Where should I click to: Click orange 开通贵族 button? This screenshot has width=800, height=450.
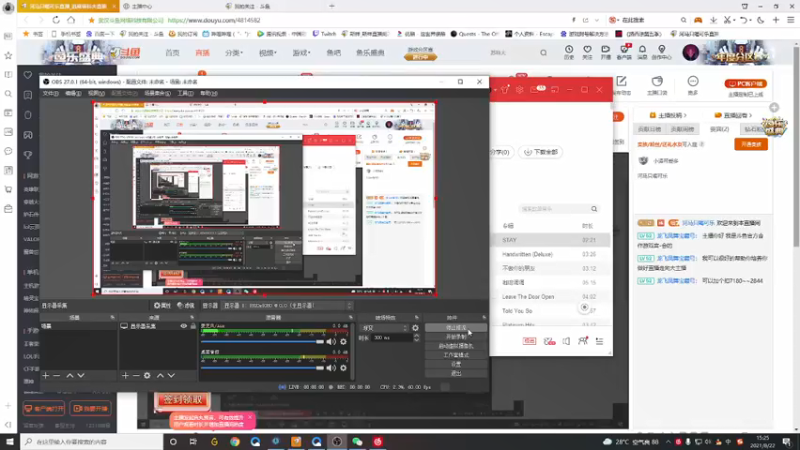(x=751, y=144)
